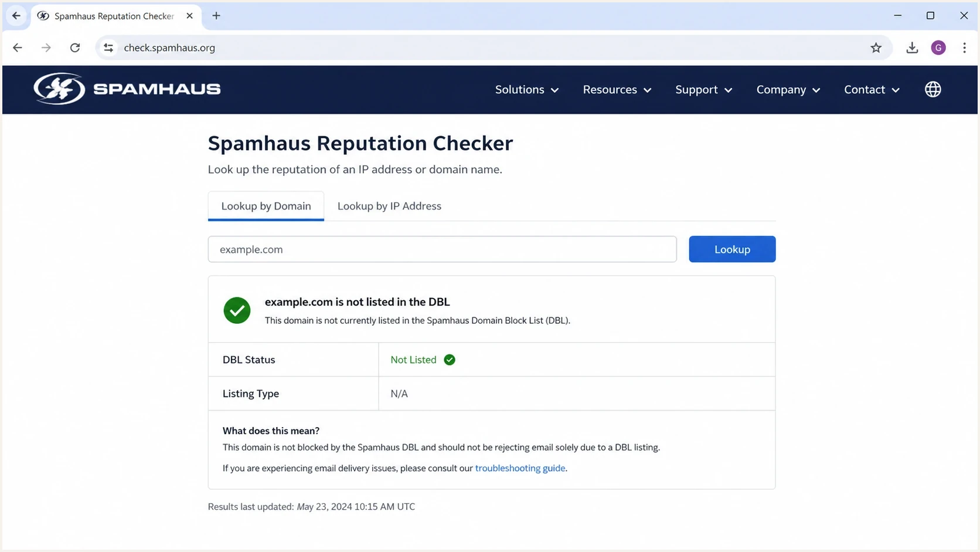Click the browser forward arrow
The image size is (980, 552).
tap(46, 48)
